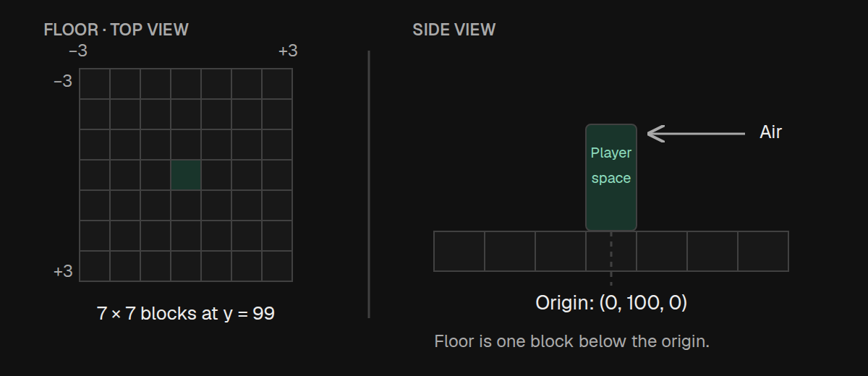Click the SIDE VIEW heading
868x376 pixels.
coord(454,30)
